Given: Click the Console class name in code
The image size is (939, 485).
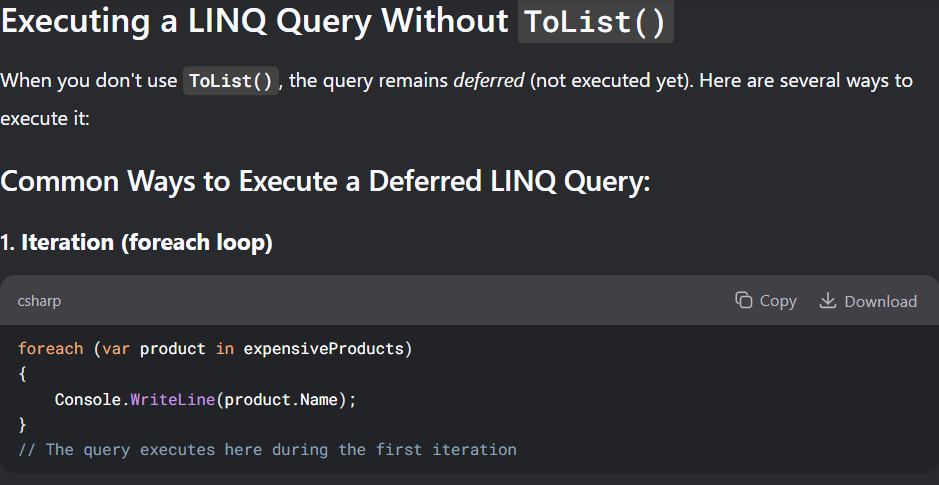Looking at the screenshot, I should click(x=88, y=399).
